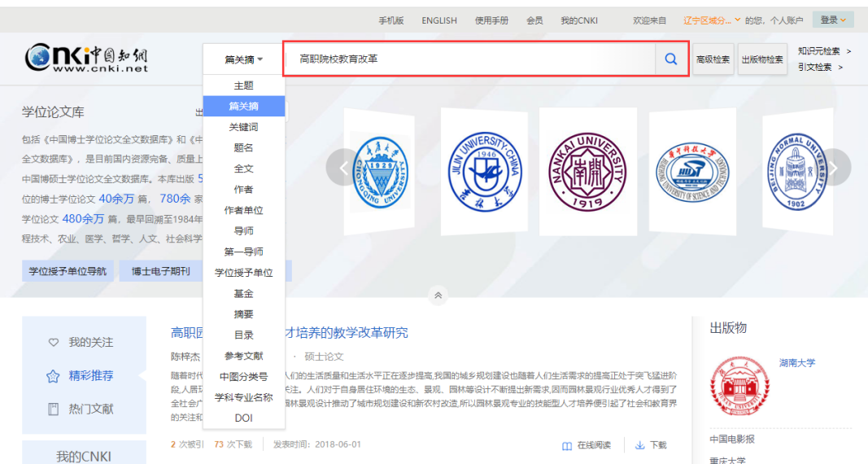The image size is (868, 464).
Task: Open the CNKI logo homepage link
Action: pos(86,58)
